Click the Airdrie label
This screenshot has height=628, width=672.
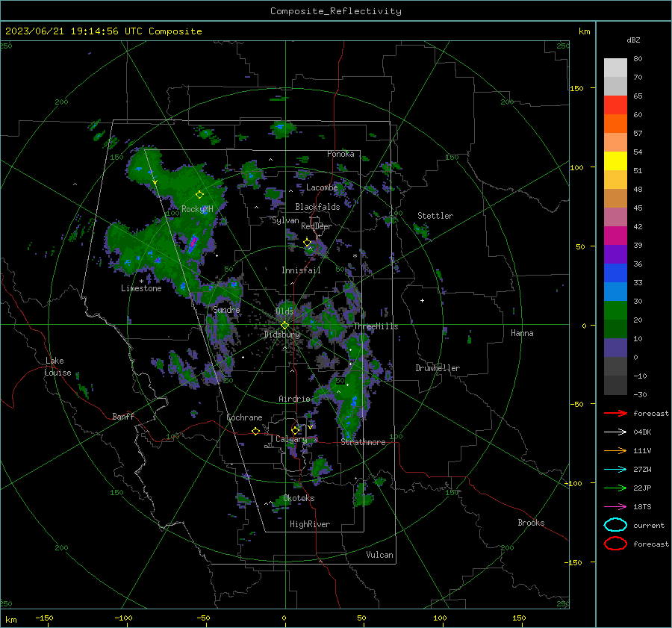294,399
